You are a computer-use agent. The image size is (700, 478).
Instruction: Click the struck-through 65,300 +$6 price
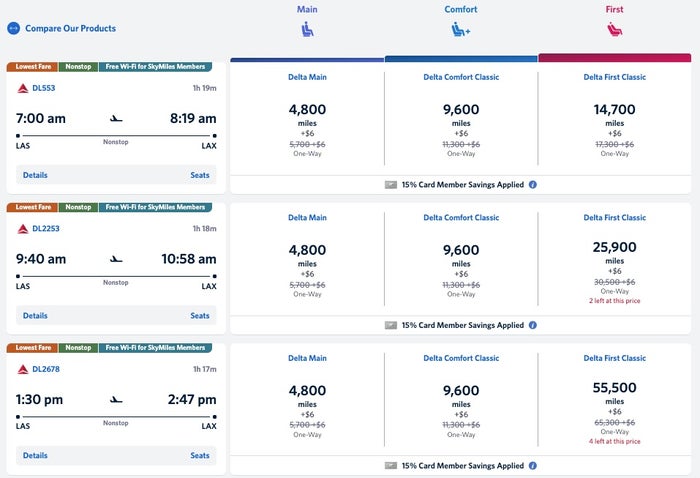614,423
